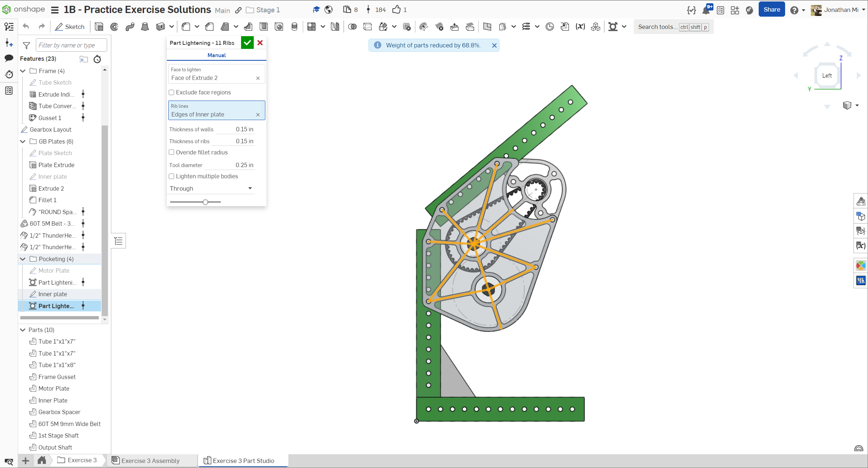Open the Variable (x) tool
The image size is (868, 468).
click(x=580, y=27)
